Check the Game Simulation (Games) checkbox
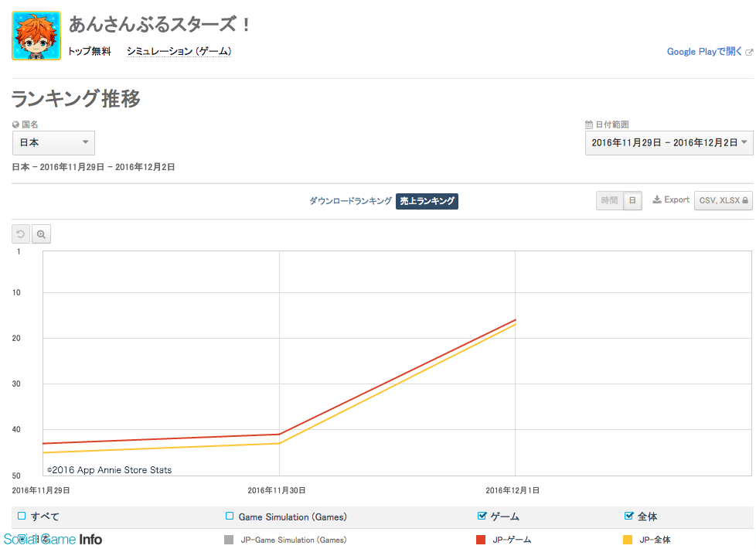Image resolution: width=756 pixels, height=549 pixels. click(x=230, y=516)
